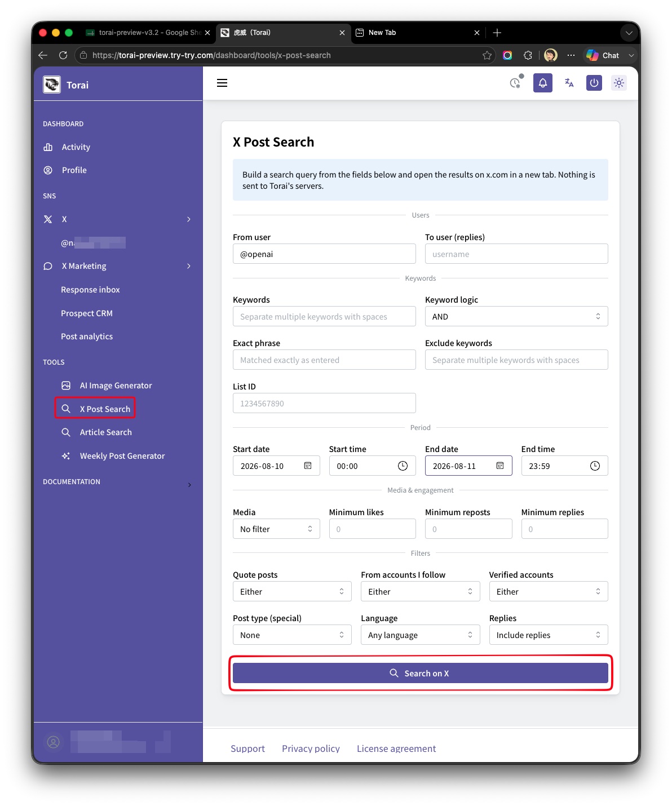Click the Exclude keywords input field
Viewport: 672px width, 806px height.
pos(516,360)
